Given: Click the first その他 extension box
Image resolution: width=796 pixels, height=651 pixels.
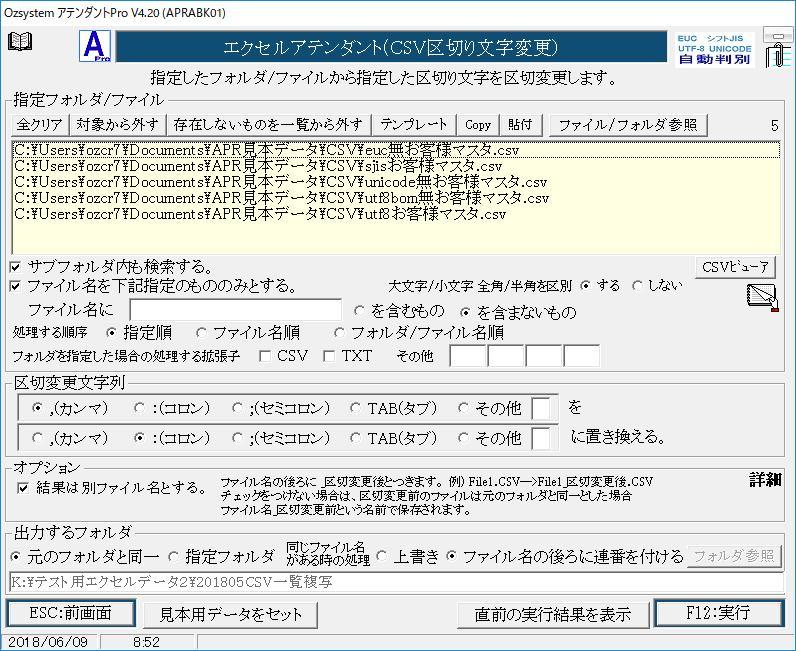Looking at the screenshot, I should coord(468,356).
